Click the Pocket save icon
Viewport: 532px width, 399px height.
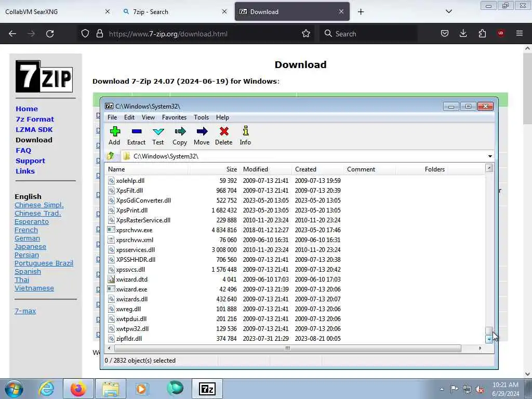445,33
